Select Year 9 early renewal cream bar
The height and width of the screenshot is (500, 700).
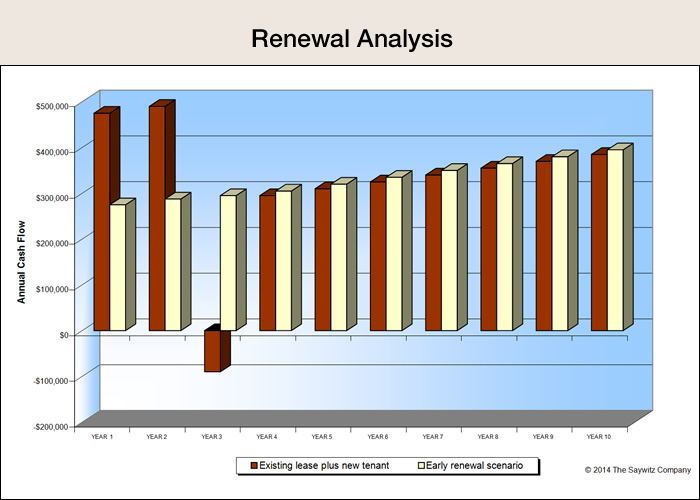point(561,244)
